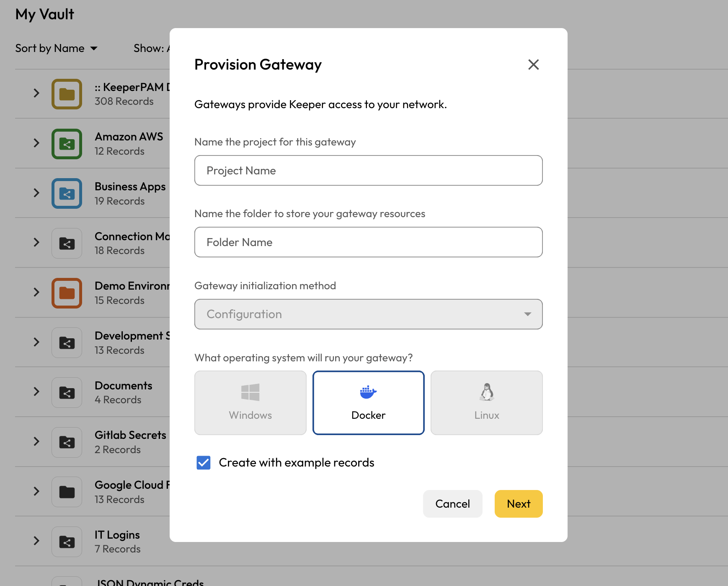Expand the Amazon AWS folder chevron
Viewport: 728px width, 586px height.
point(36,143)
